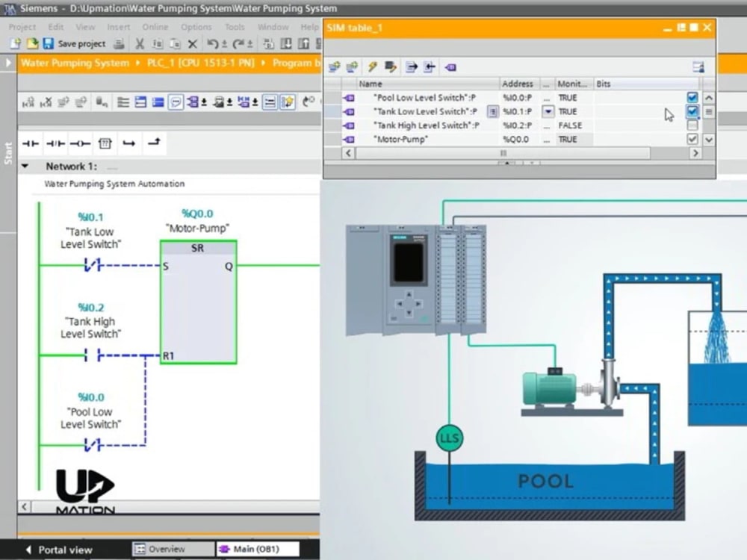
Task: Open display format dropdown in Tank Low row
Action: [x=548, y=111]
